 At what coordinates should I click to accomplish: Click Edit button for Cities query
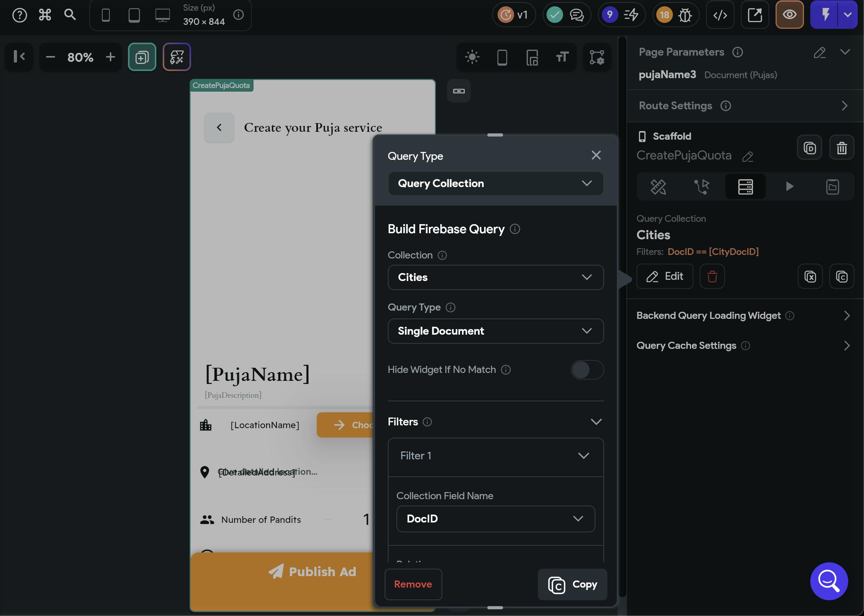click(x=665, y=276)
